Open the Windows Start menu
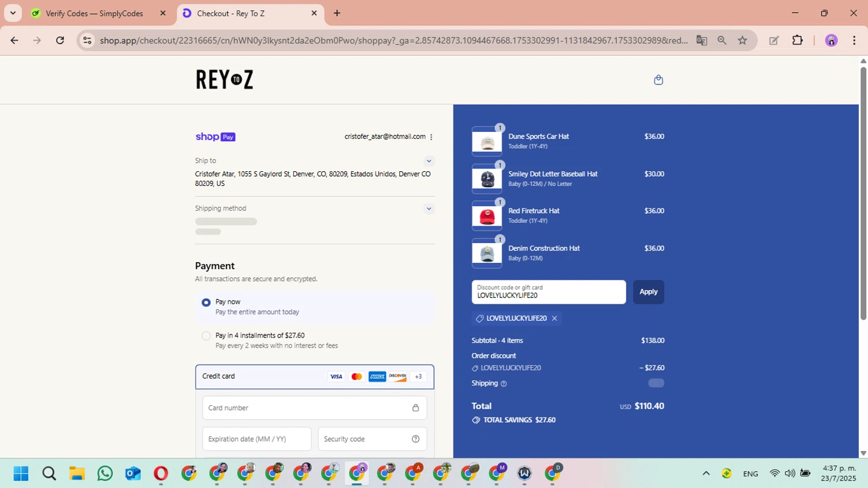868x488 pixels. coord(21,474)
